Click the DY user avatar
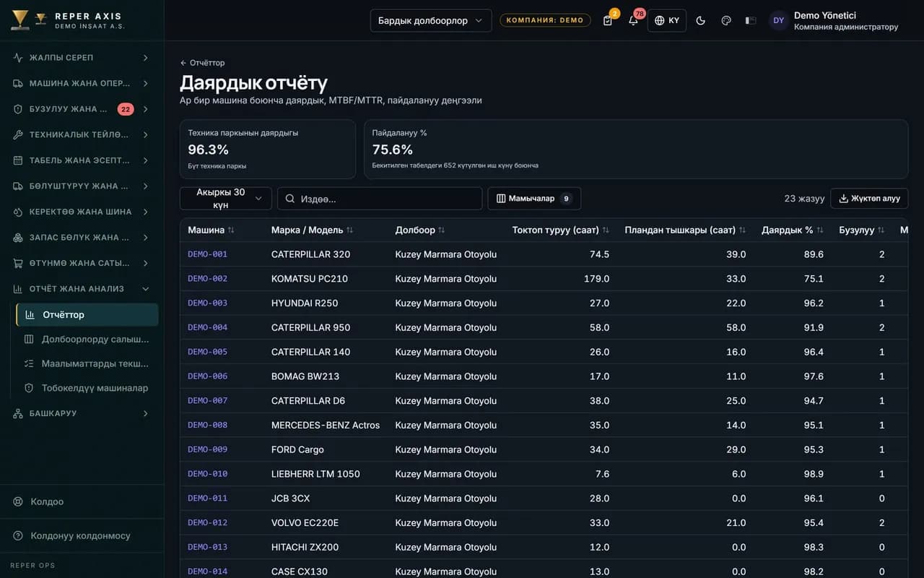The width and height of the screenshot is (924, 578). pyautogui.click(x=778, y=20)
